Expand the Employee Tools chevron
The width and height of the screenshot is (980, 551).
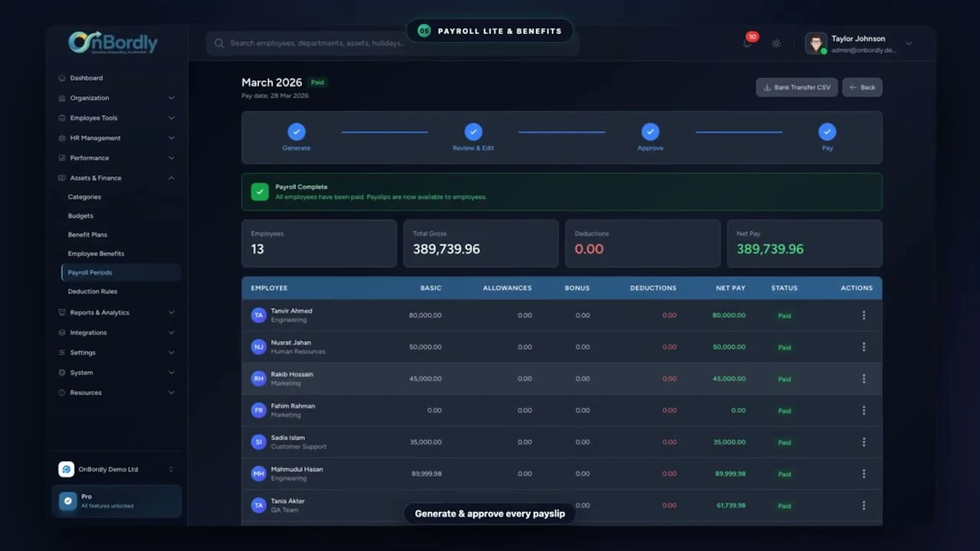[x=171, y=118]
